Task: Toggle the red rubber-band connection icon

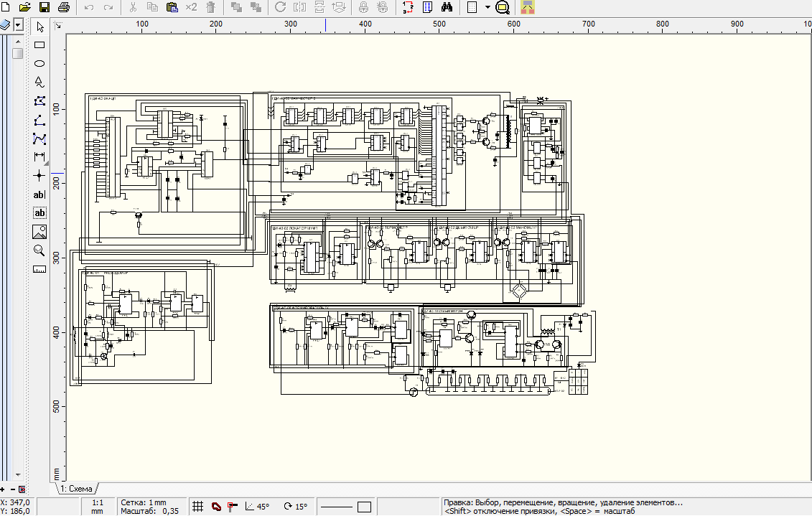Action: point(217,507)
